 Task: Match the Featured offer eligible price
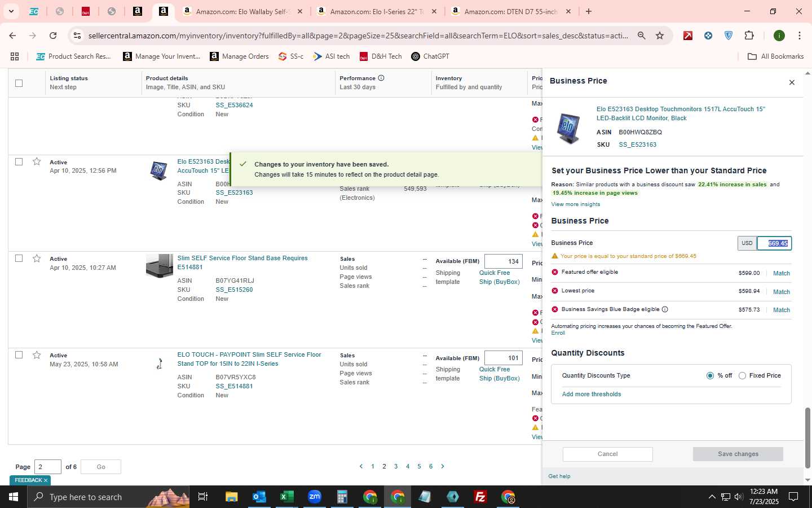coord(781,273)
